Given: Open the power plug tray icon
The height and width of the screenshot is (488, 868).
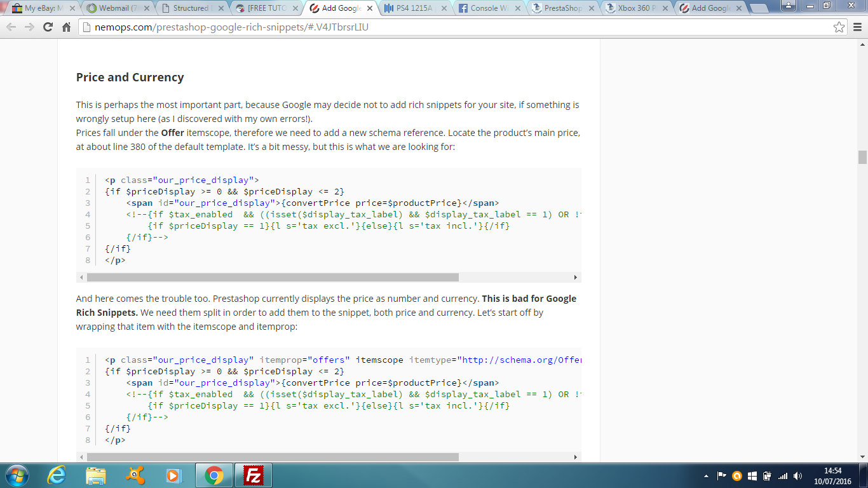Looking at the screenshot, I should [768, 475].
